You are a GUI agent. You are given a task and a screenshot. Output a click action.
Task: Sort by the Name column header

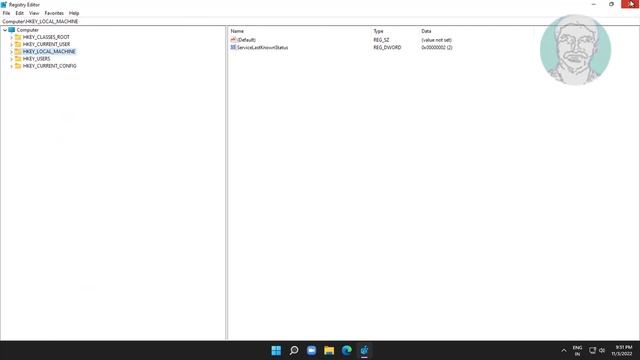coord(237,31)
